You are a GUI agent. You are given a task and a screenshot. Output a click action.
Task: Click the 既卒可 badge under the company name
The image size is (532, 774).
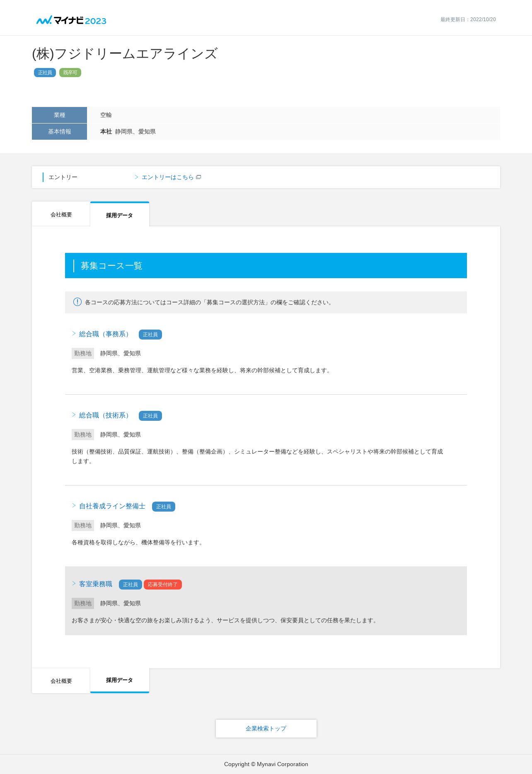click(x=70, y=73)
